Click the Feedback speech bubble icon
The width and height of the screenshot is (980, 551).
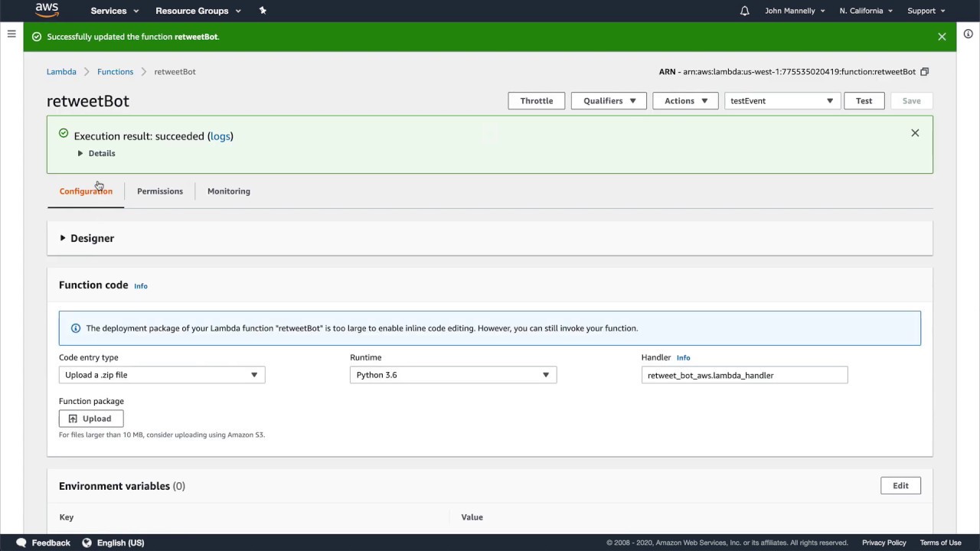tap(21, 543)
